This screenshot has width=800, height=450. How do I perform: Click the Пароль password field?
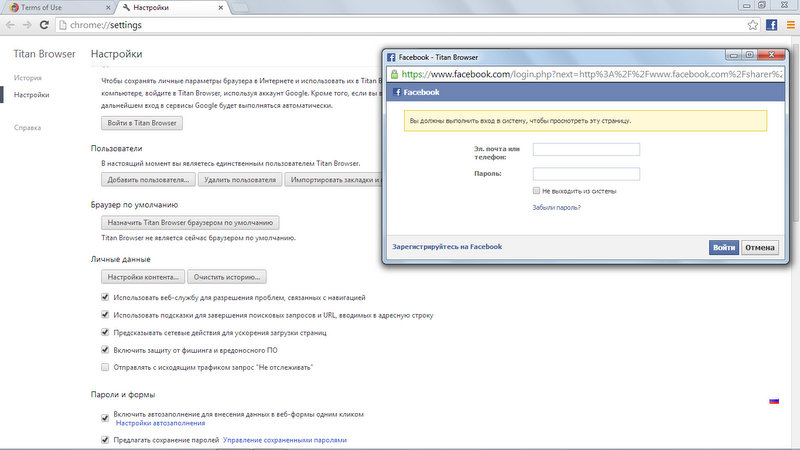pos(586,174)
